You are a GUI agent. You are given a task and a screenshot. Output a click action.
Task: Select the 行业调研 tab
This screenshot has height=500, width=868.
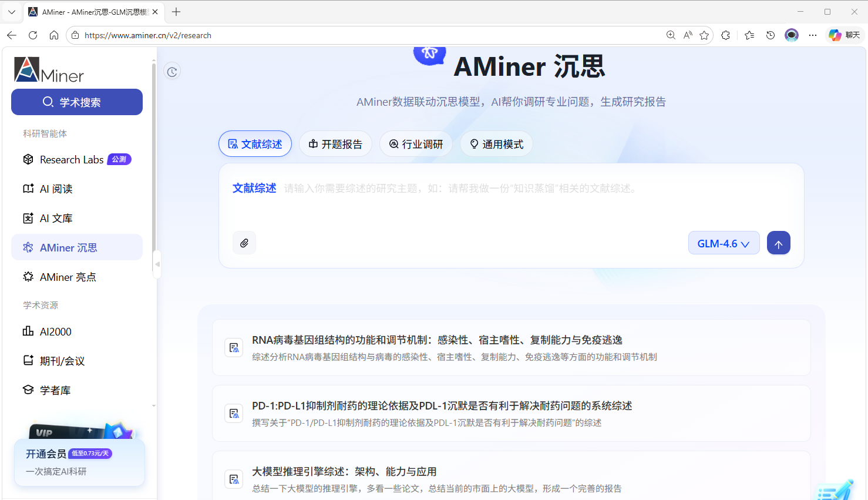416,144
